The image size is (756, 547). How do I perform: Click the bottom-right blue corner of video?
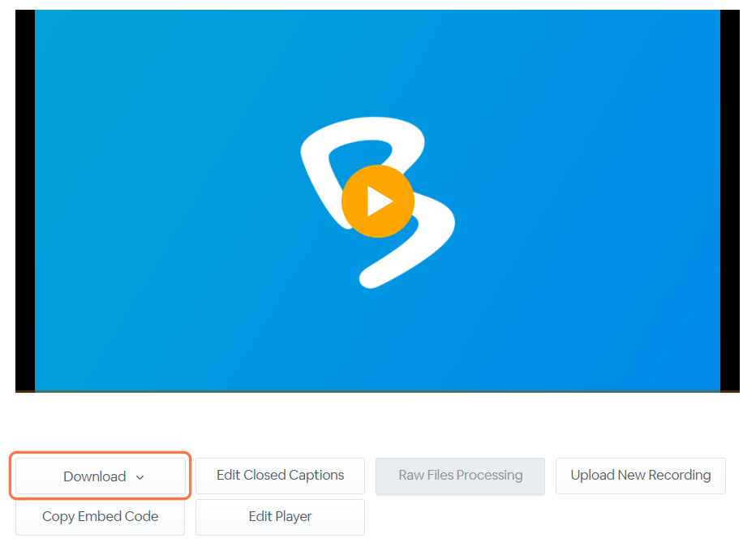(x=710, y=380)
